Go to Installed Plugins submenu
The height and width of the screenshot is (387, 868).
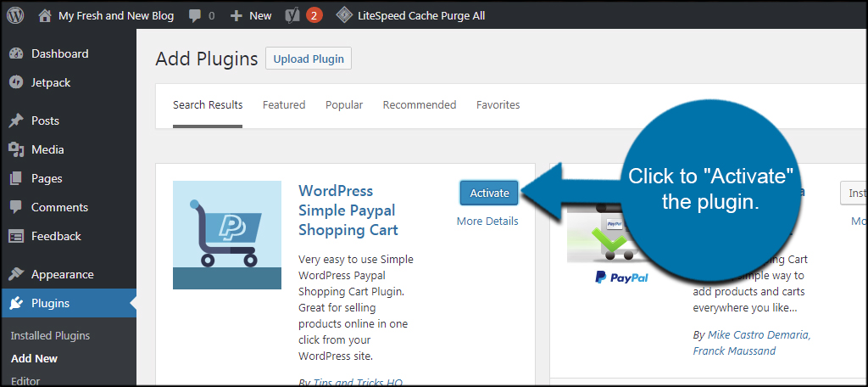click(50, 336)
